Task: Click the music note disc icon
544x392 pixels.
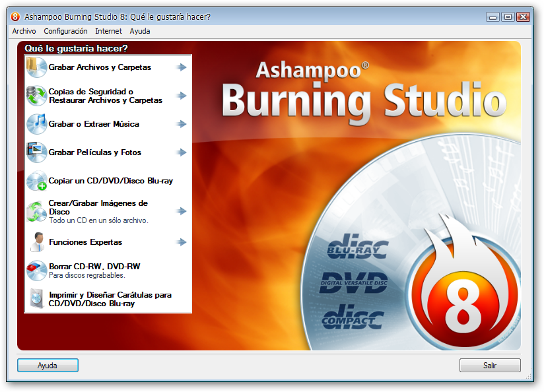Action: [36, 124]
